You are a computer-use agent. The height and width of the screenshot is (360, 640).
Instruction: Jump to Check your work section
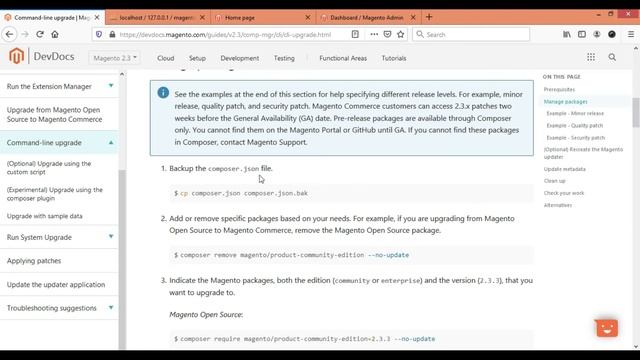pos(564,193)
